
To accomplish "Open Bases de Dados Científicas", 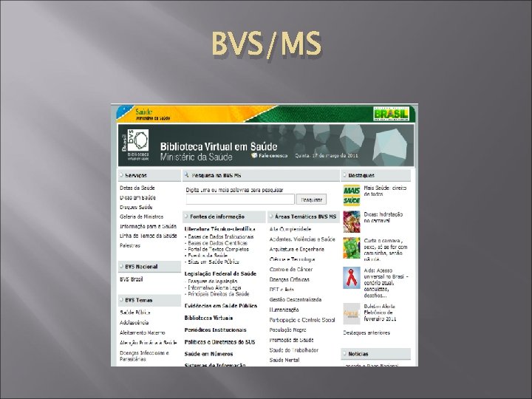I will pos(217,243).
